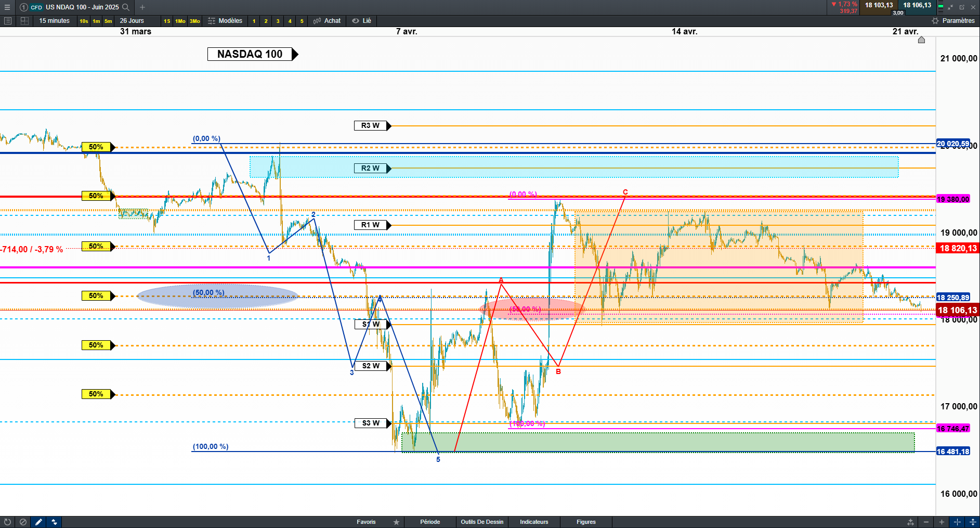Image resolution: width=980 pixels, height=528 pixels.
Task: Load template number 2
Action: point(266,21)
